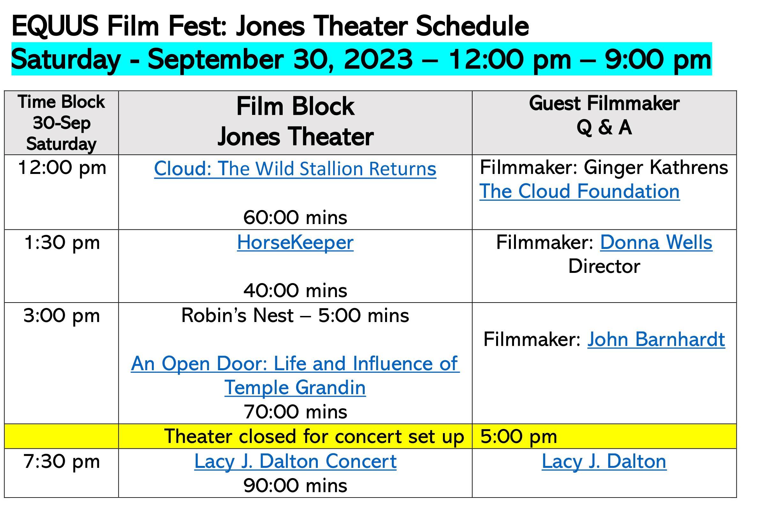Click the 90:00 mins concert duration text
Image resolution: width=760 pixels, height=532 pixels.
[x=295, y=486]
